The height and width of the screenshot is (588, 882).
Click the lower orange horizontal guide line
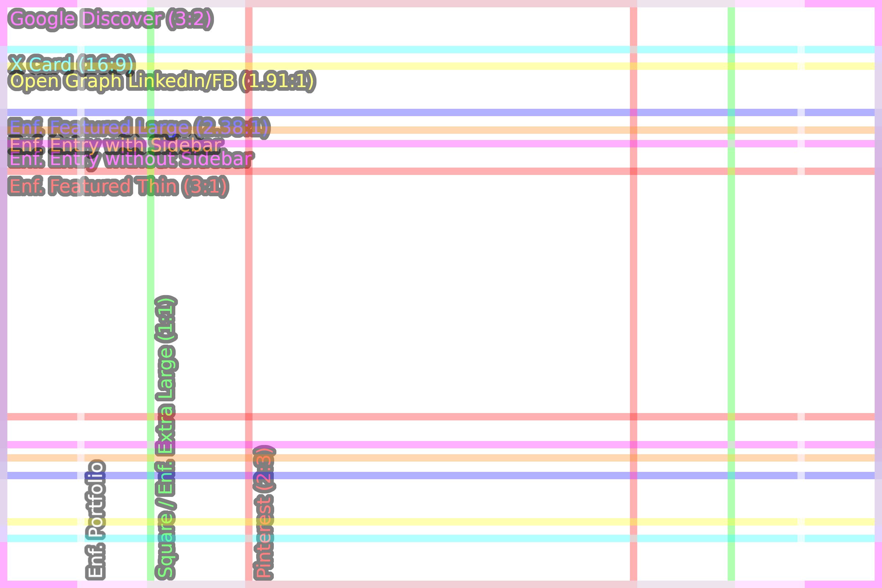tap(450, 458)
